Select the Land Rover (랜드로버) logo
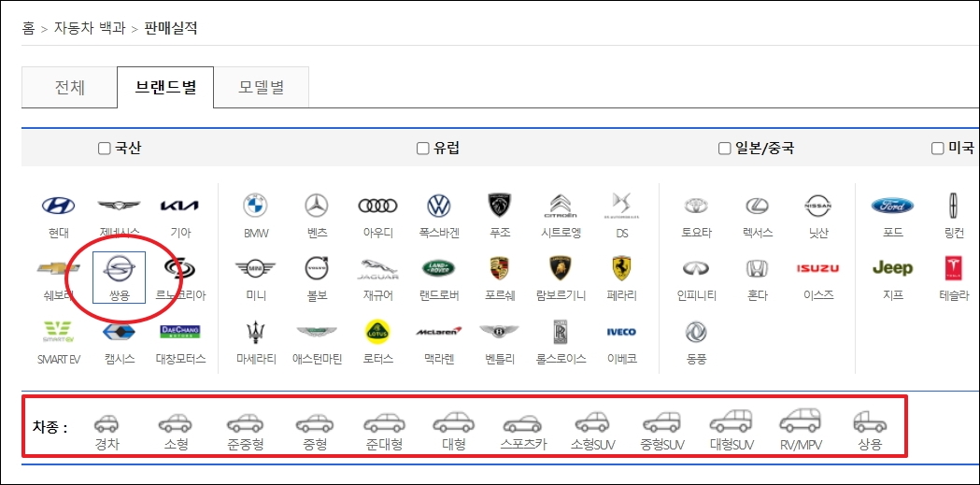980x485 pixels. [439, 269]
